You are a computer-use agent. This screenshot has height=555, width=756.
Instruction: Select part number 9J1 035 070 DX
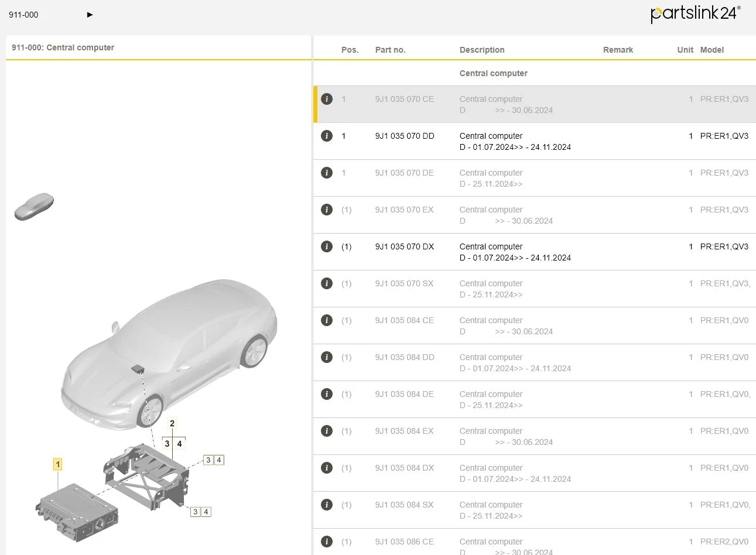click(x=405, y=246)
